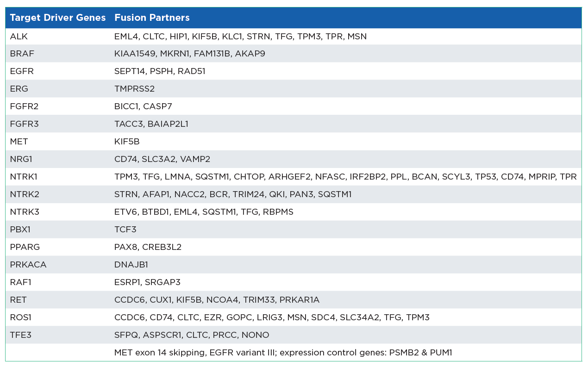Select the ALK gene cell
Image resolution: width=588 pixels, height=367 pixels.
(x=19, y=36)
